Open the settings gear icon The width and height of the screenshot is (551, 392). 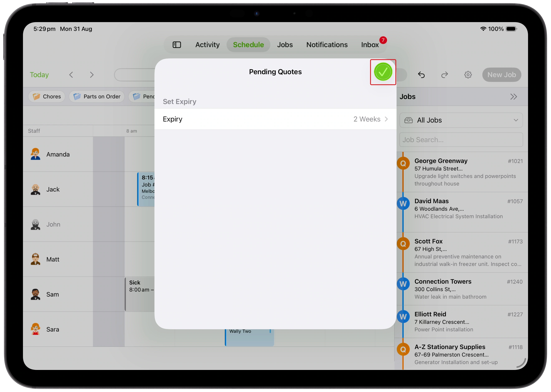tap(468, 75)
